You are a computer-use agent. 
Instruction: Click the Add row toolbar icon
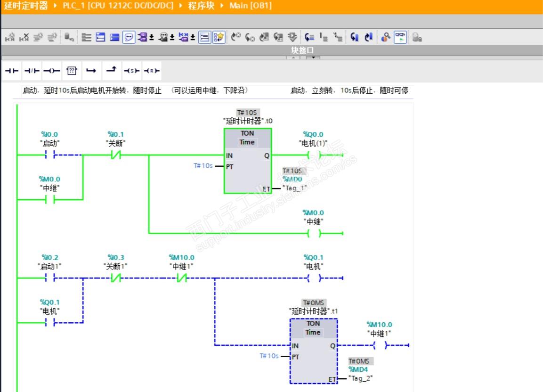[52, 37]
